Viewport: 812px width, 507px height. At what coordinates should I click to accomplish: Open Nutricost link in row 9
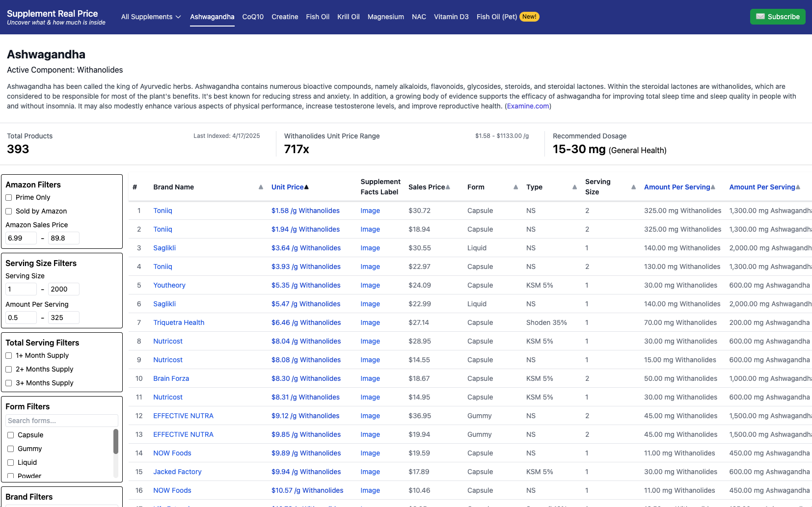click(x=168, y=360)
